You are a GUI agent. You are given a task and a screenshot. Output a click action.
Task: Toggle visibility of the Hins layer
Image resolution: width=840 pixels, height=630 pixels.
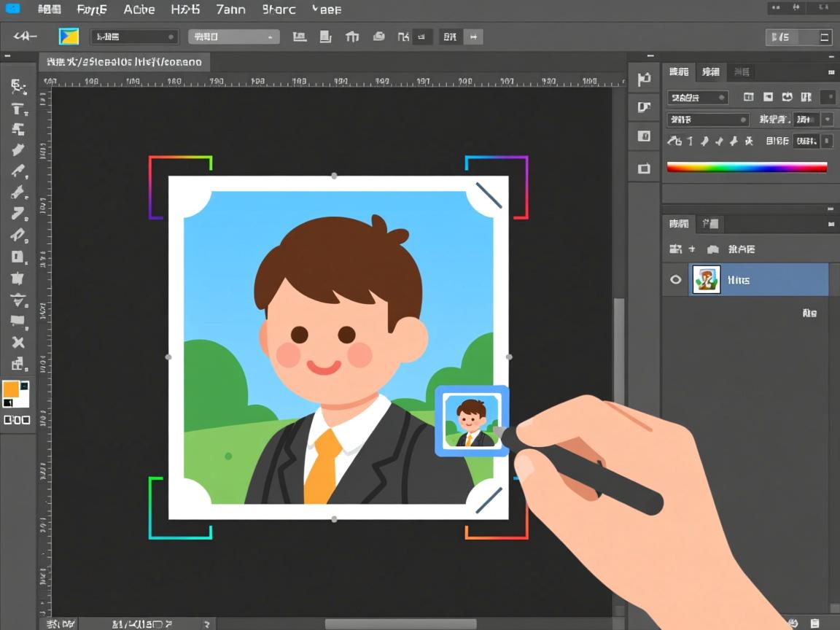pyautogui.click(x=676, y=279)
